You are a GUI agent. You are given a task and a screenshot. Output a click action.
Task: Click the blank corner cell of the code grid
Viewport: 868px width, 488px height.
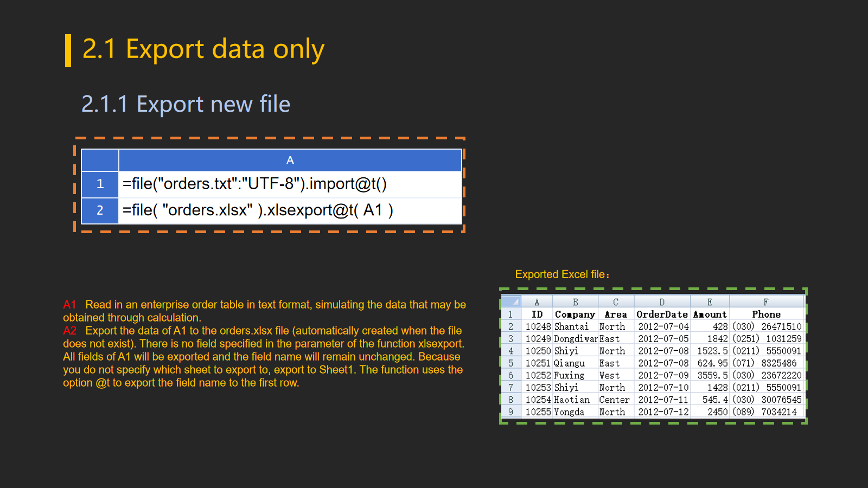pyautogui.click(x=100, y=160)
